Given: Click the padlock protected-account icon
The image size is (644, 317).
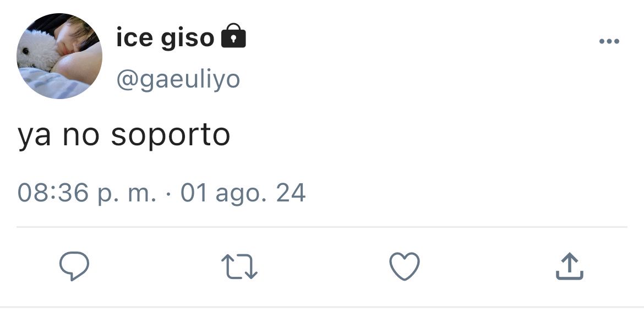Looking at the screenshot, I should click(233, 36).
